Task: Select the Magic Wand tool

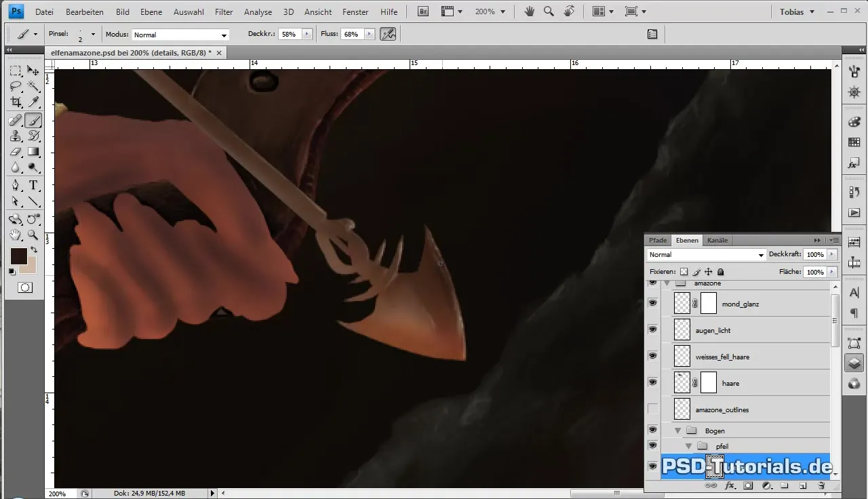Action: click(x=33, y=86)
